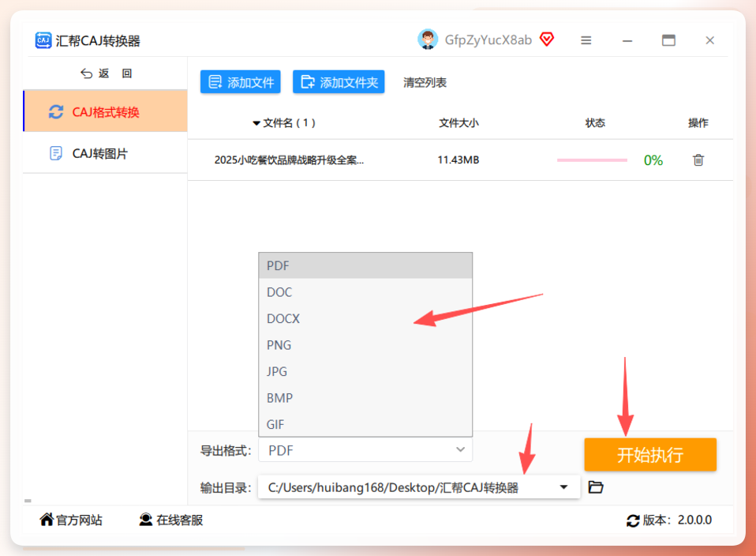Select JPG in the format list

pyautogui.click(x=365, y=372)
